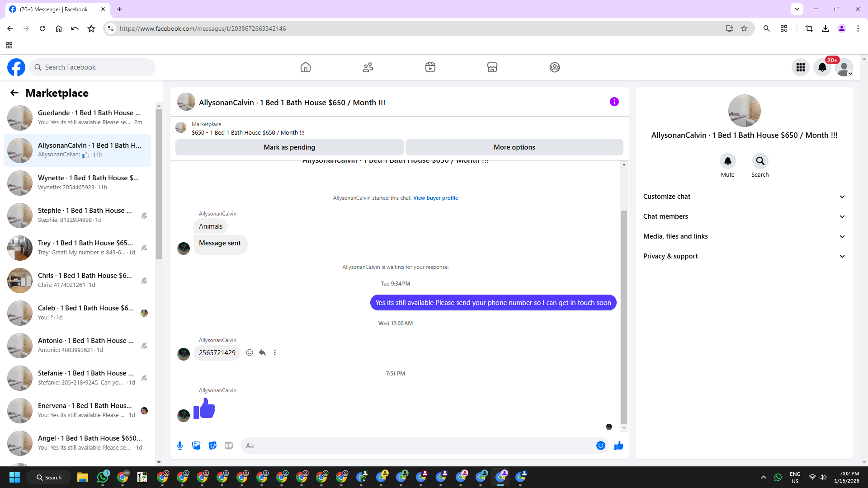Open the sticker picker icon
The height and width of the screenshot is (488, 868).
[212, 446]
